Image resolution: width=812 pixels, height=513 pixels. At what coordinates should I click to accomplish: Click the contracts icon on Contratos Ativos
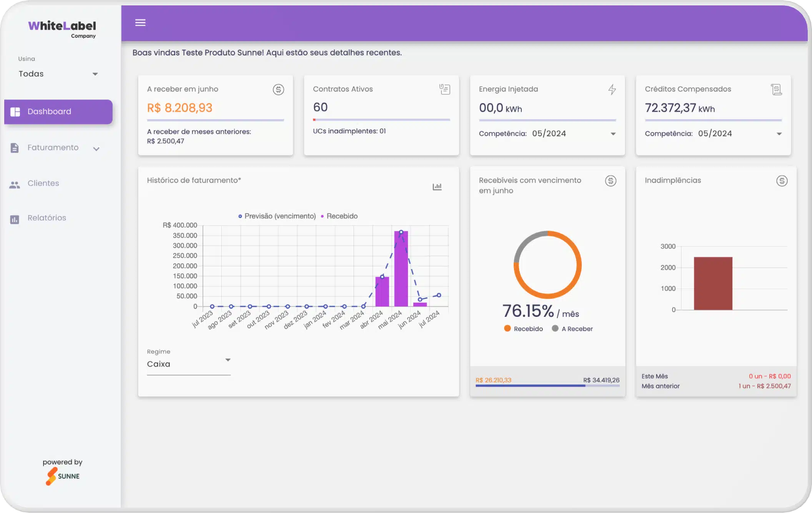445,89
